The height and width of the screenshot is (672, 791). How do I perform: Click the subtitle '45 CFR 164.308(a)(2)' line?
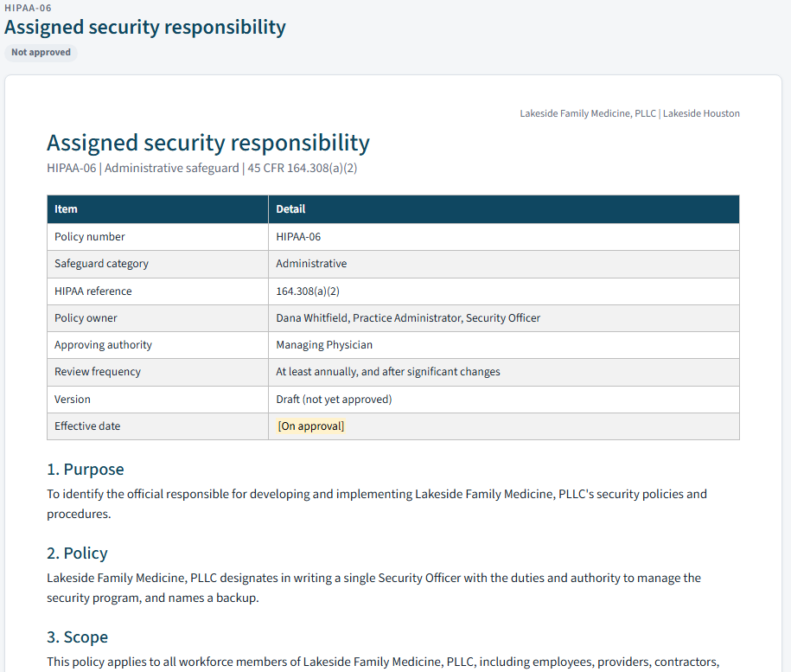201,168
